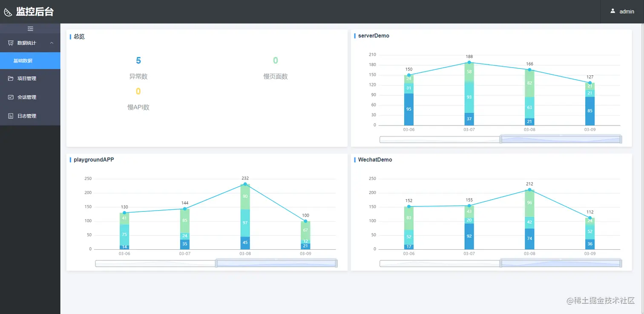Viewport: 644px width, 314px height.
Task: Click the playgroundAPP bar segment labeled 90
Action: (245, 197)
